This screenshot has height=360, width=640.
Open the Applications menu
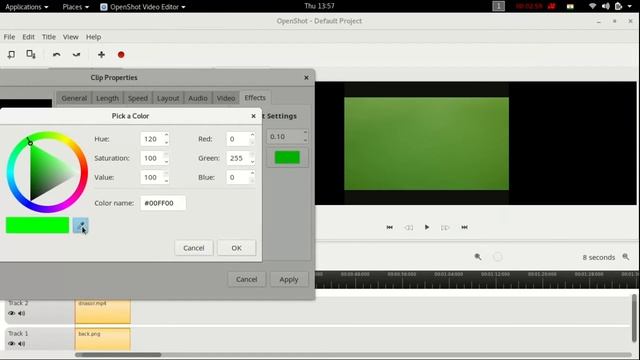coord(27,7)
